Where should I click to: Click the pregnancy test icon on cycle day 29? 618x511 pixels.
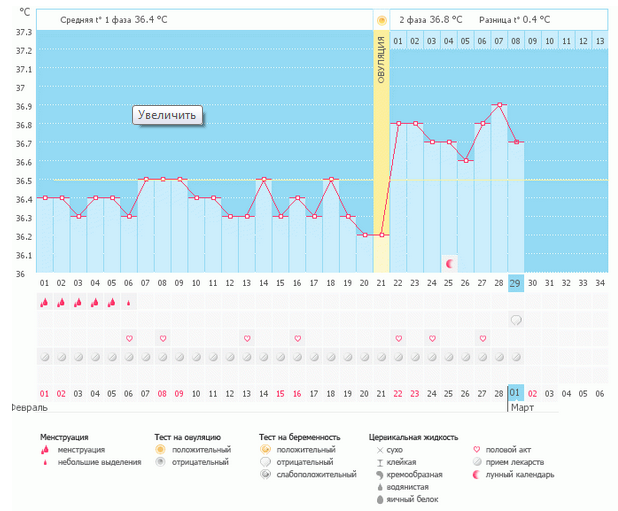516,320
